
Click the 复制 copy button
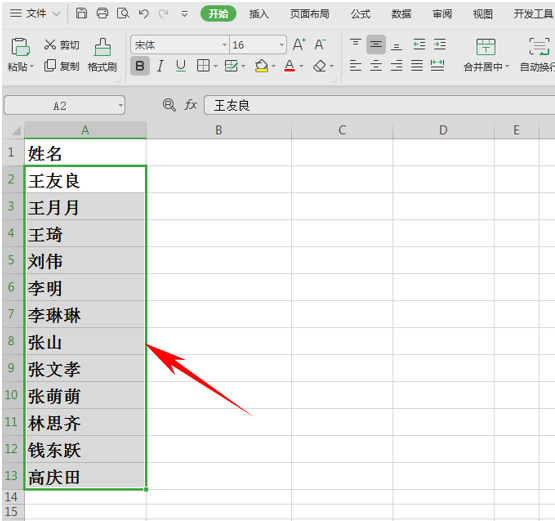(62, 66)
